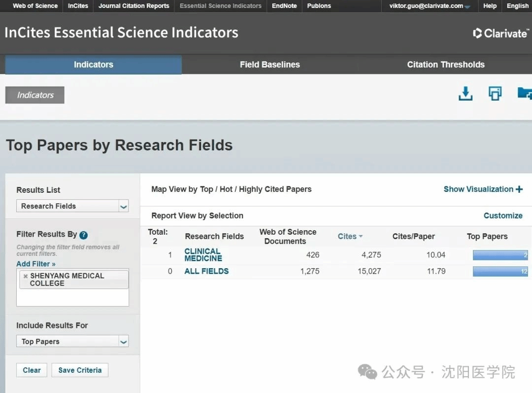532x393 pixels.
Task: Click the download icon
Action: click(x=465, y=94)
